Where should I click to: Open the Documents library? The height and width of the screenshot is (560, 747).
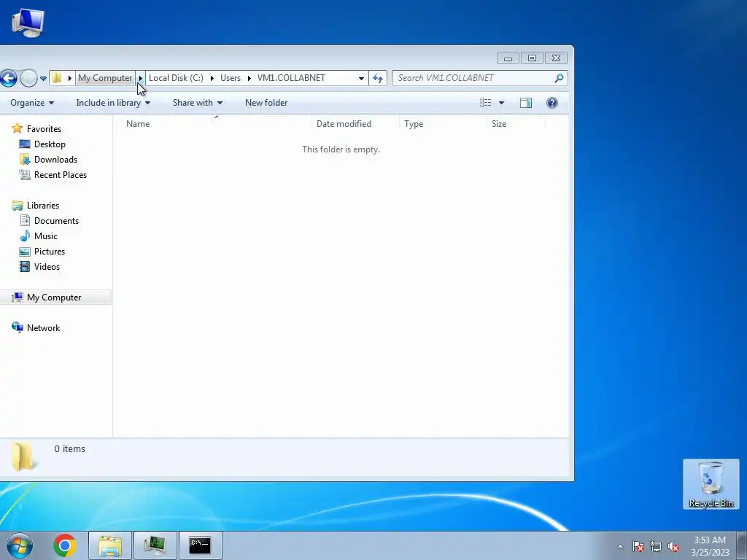point(56,221)
